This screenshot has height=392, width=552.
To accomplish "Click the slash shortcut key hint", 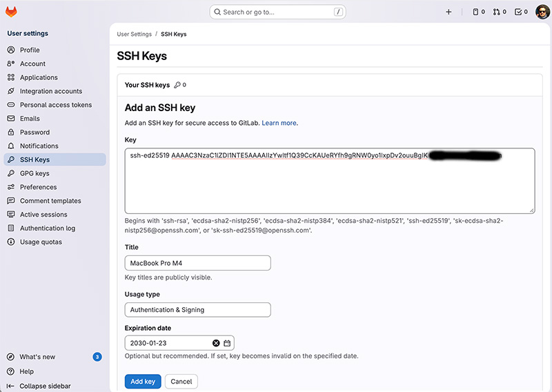I will pyautogui.click(x=338, y=12).
